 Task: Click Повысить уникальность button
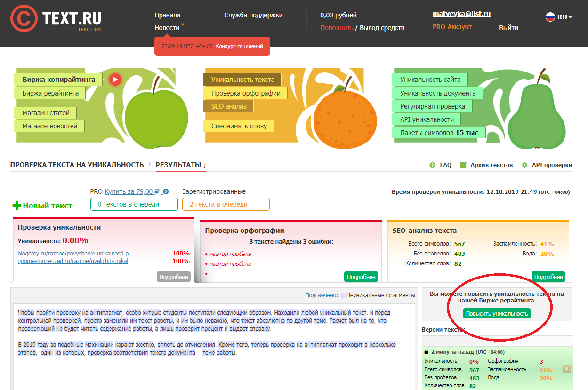[x=497, y=313]
